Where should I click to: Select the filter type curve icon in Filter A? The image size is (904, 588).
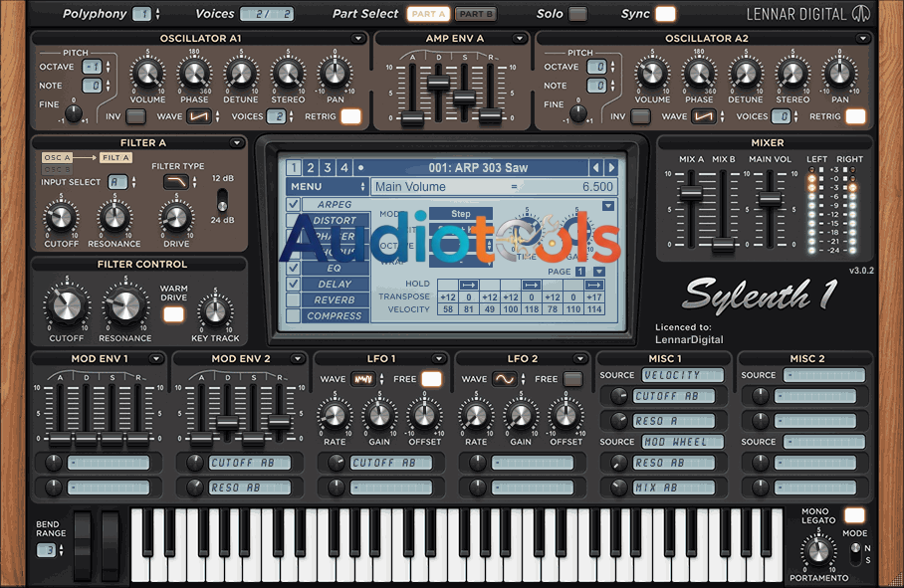(174, 181)
